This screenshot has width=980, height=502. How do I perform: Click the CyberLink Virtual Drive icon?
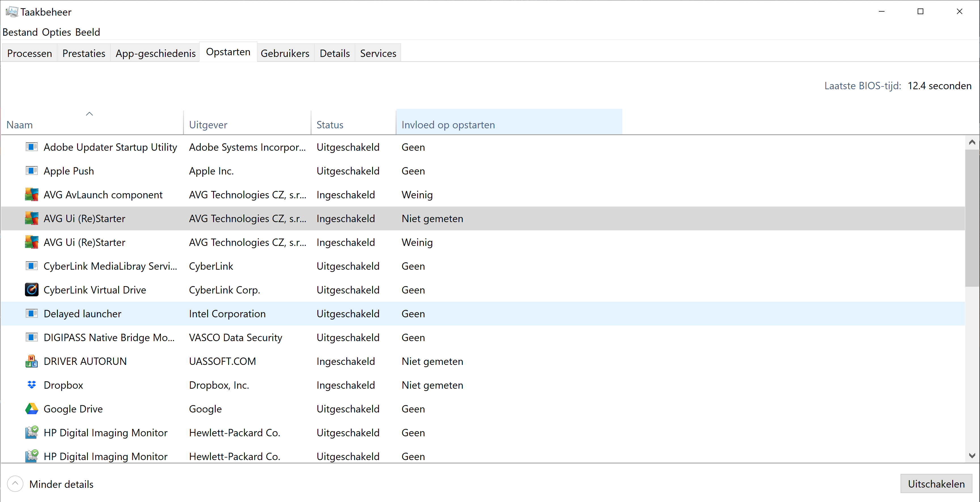(x=31, y=290)
